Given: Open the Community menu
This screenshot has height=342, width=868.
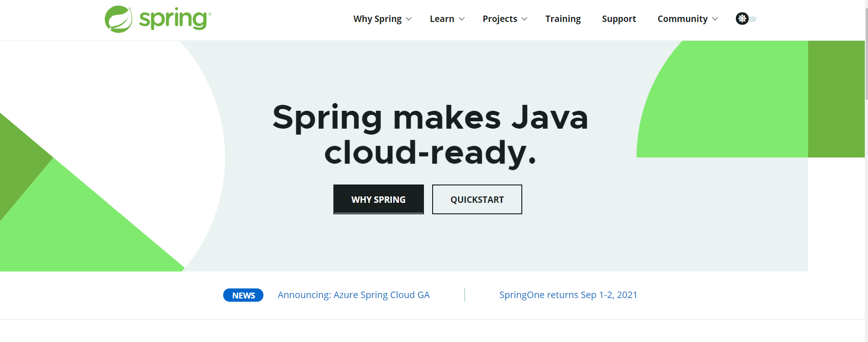Looking at the screenshot, I should [x=682, y=19].
